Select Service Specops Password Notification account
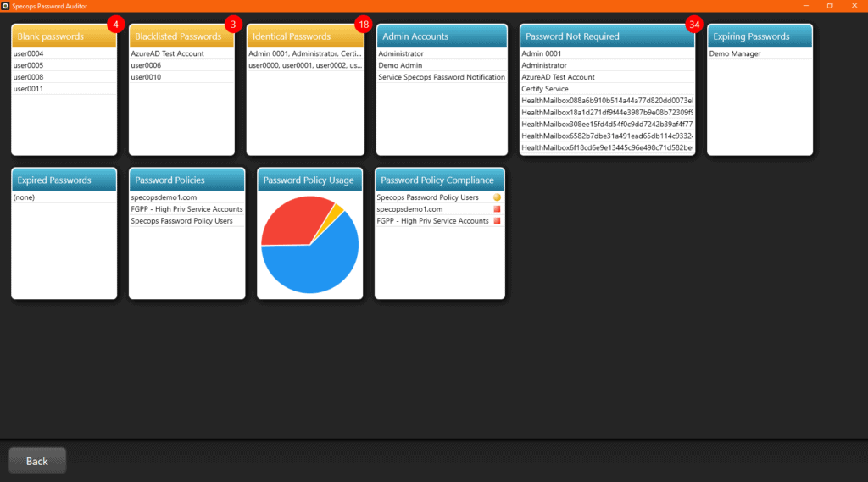 (x=442, y=77)
